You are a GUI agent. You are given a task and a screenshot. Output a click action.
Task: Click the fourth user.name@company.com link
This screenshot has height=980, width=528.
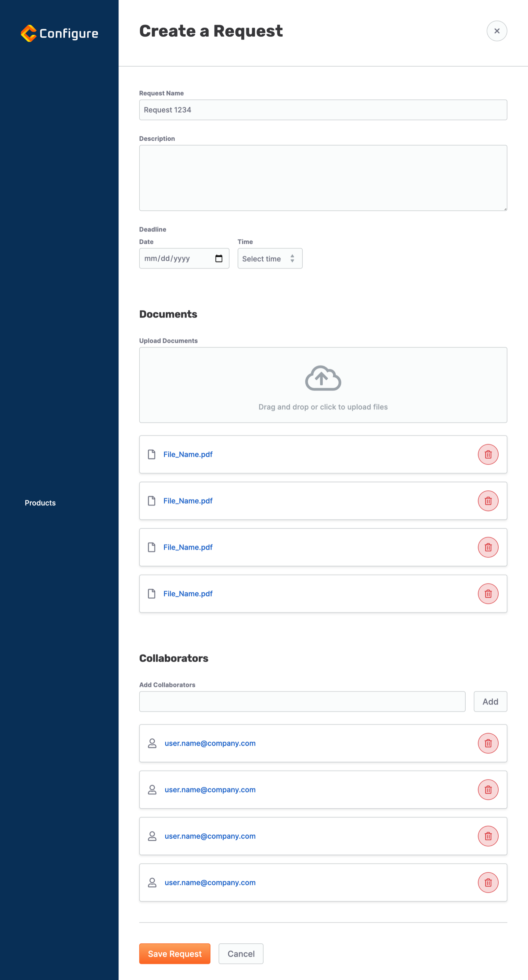(x=210, y=882)
